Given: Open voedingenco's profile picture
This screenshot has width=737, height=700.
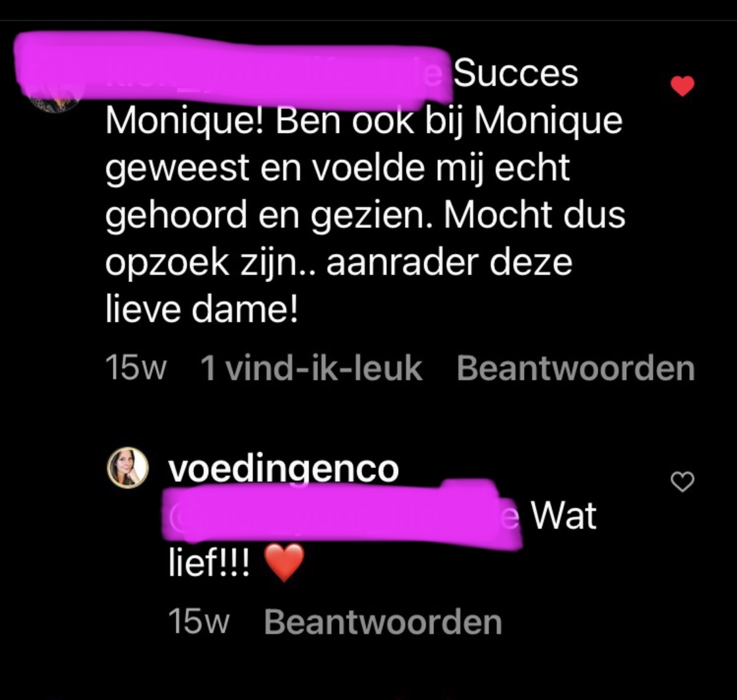Looking at the screenshot, I should pyautogui.click(x=127, y=468).
